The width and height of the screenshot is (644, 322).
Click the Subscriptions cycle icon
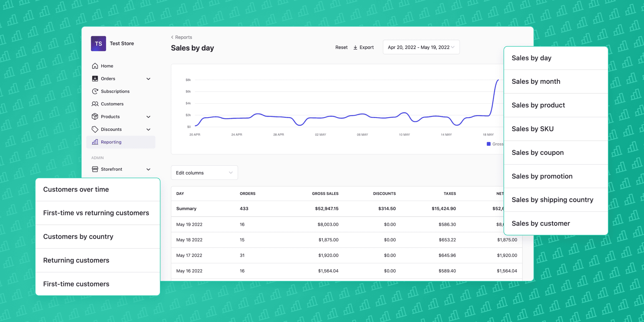(x=95, y=91)
